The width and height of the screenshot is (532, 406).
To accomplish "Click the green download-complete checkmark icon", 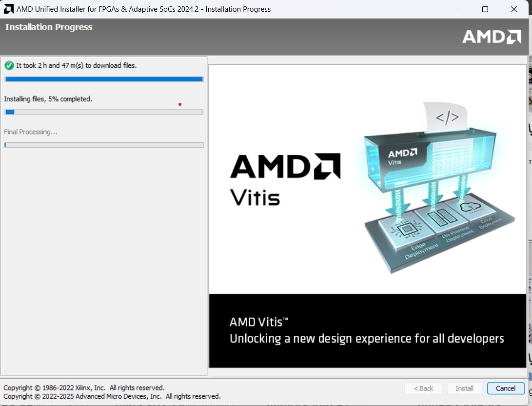I will (x=9, y=65).
